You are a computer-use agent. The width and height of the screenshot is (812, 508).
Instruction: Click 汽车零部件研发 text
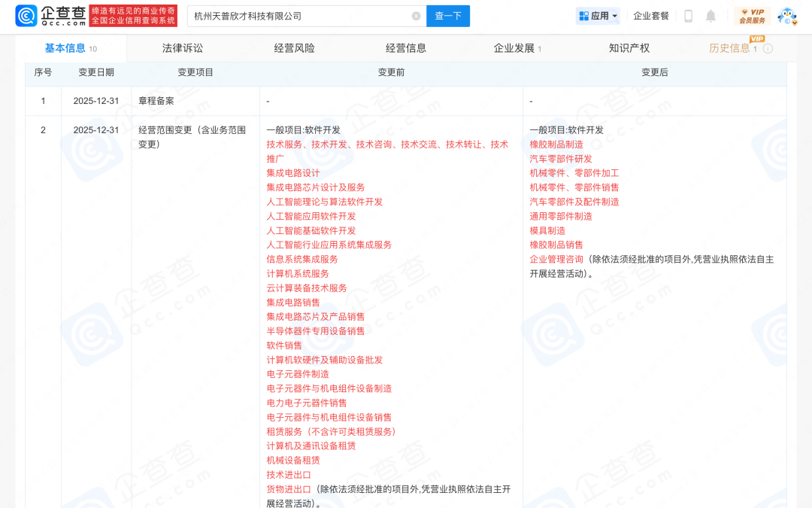561,159
